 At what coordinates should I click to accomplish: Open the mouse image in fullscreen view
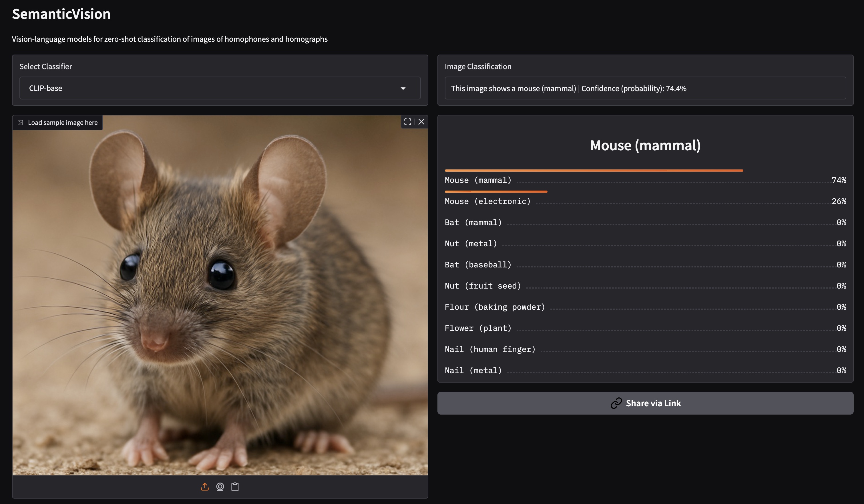click(407, 122)
